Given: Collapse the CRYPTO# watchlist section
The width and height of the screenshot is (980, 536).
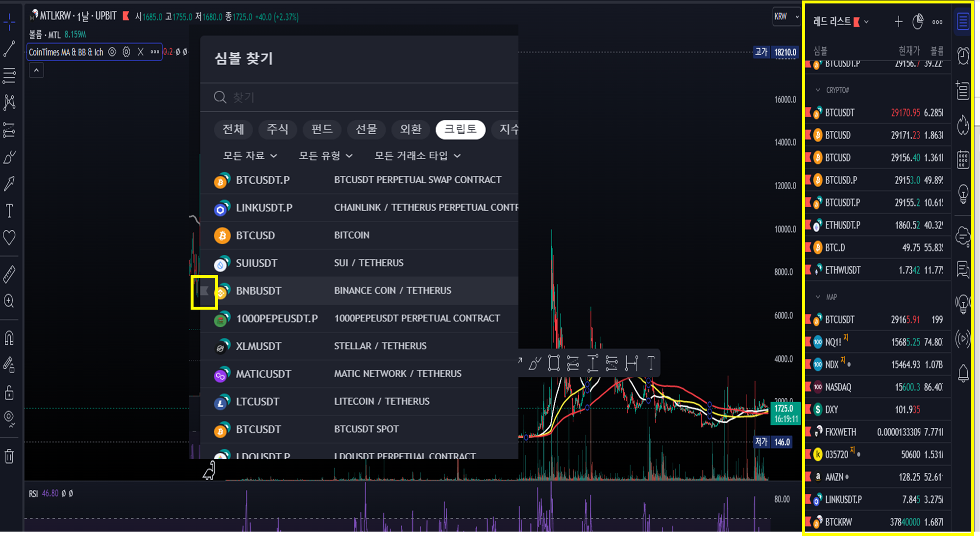Looking at the screenshot, I should pos(818,90).
